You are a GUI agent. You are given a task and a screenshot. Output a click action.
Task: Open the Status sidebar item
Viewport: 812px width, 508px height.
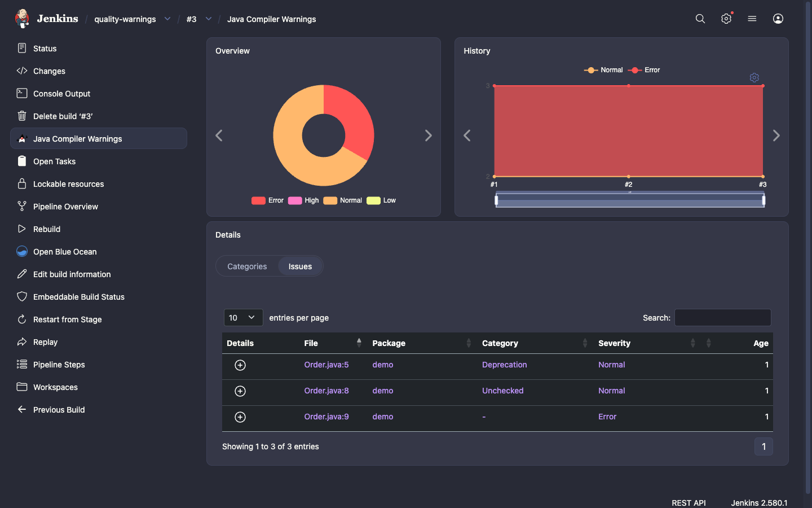tap(99, 49)
